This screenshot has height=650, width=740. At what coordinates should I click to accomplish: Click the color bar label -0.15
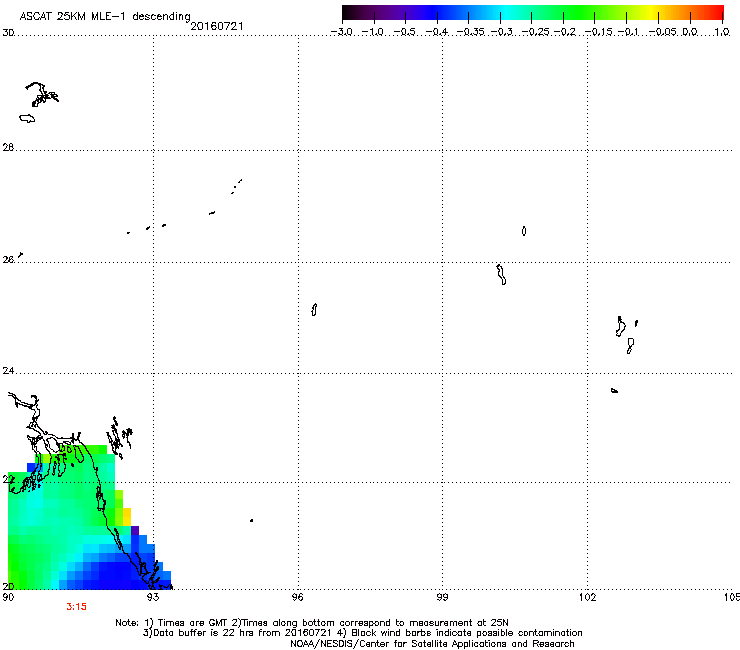[x=598, y=32]
